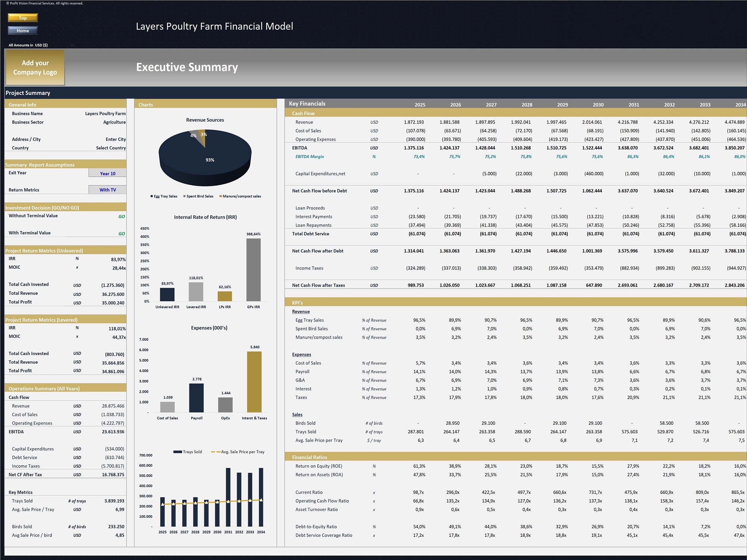
Task: Click the With Terminal Value GO result
Action: (x=122, y=234)
